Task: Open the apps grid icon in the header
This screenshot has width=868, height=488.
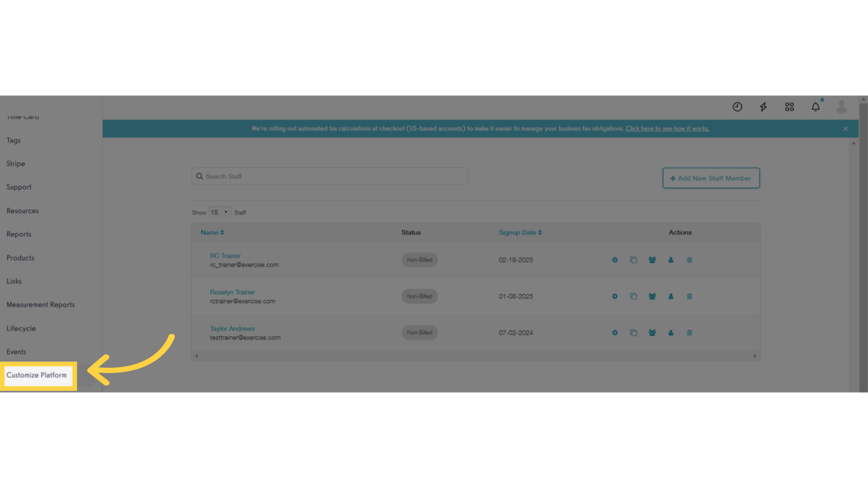Action: click(x=789, y=107)
